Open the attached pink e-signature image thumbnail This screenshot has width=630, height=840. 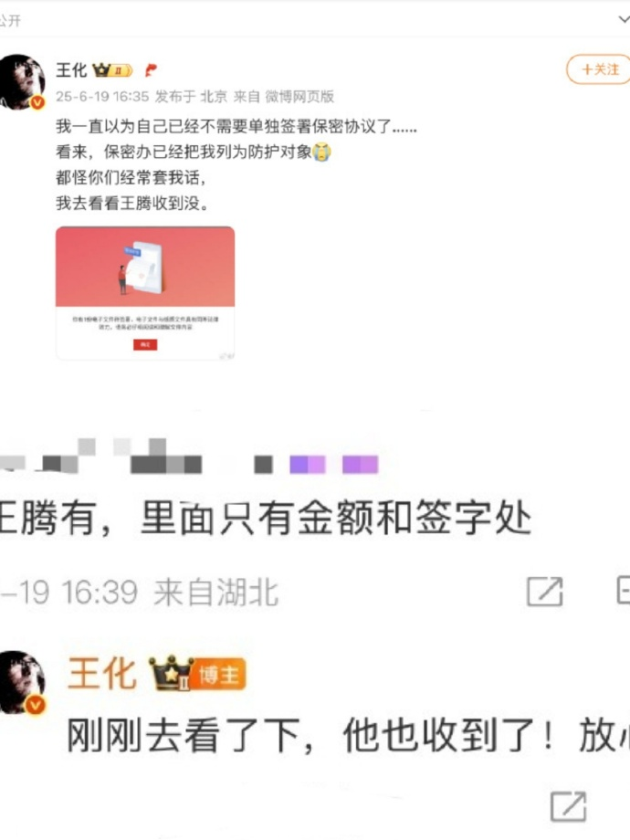click(145, 292)
